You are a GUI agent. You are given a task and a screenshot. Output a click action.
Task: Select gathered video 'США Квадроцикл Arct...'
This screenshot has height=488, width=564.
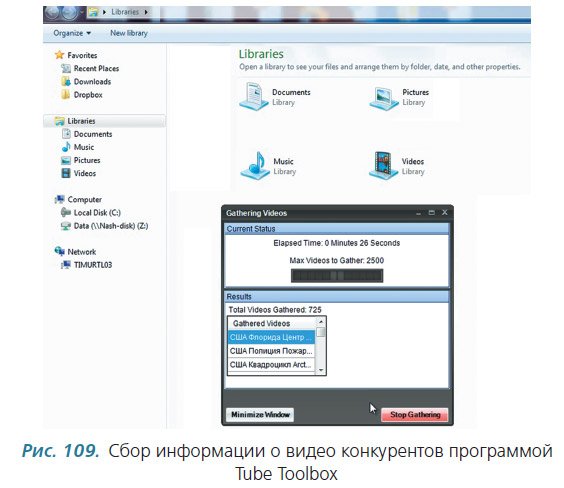(x=271, y=365)
